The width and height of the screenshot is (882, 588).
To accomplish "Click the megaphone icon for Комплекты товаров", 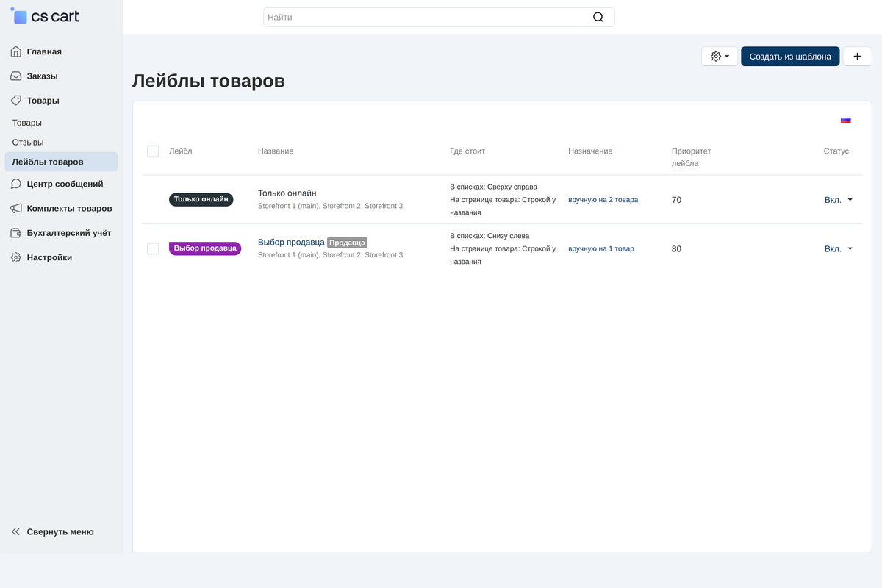I will pyautogui.click(x=16, y=208).
